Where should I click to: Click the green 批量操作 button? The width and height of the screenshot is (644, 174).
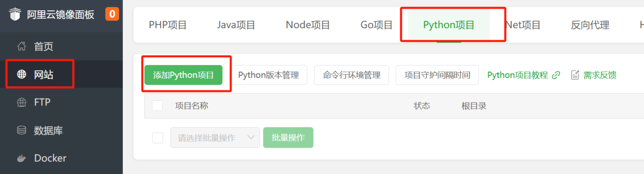(288, 138)
